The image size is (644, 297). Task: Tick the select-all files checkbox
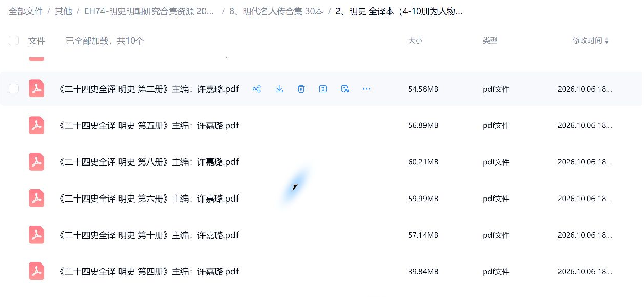(x=14, y=41)
